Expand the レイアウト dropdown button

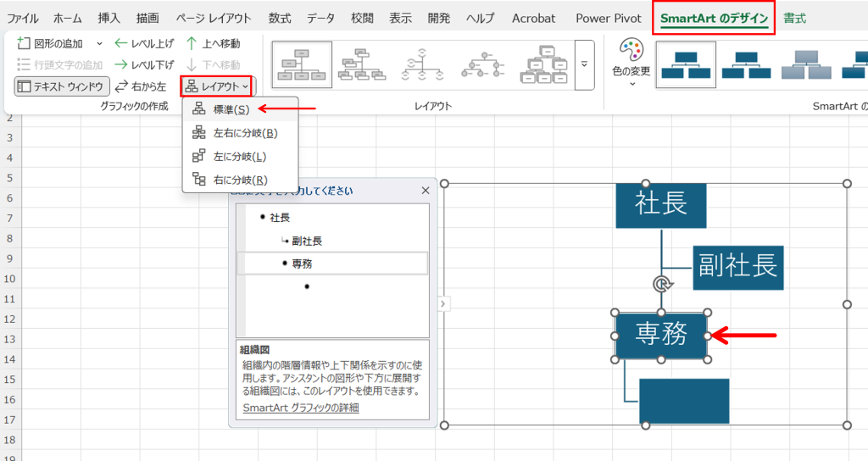click(x=217, y=86)
